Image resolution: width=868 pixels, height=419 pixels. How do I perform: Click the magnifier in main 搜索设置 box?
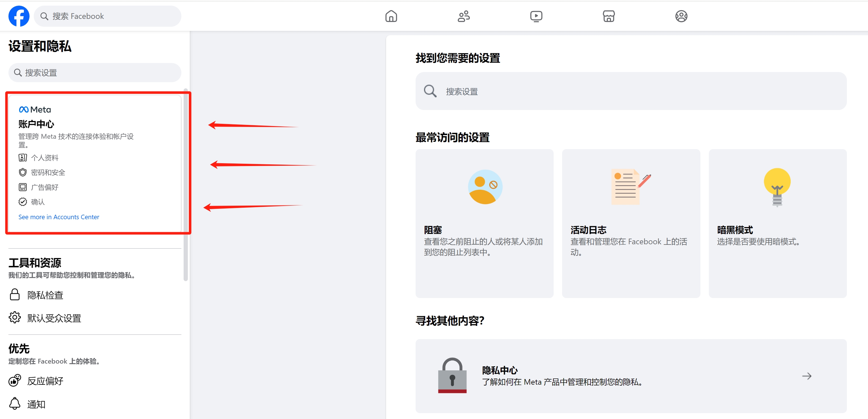430,91
